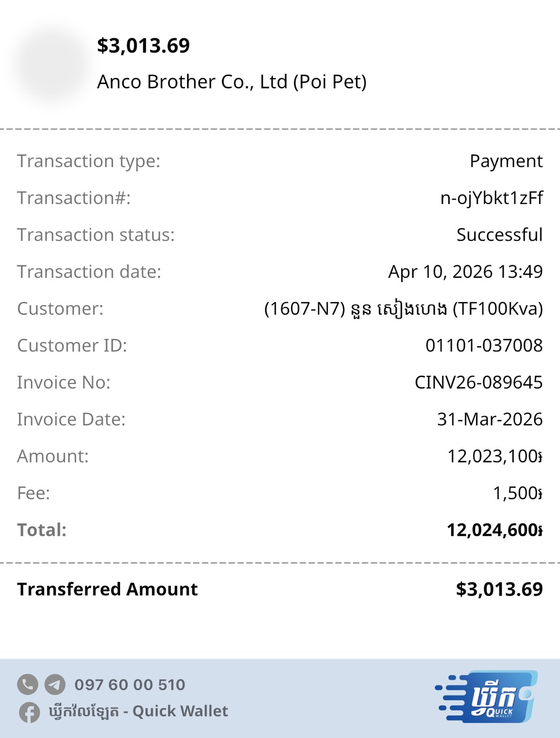Tap the transaction date Apr 10, 2026 13:49

[x=465, y=271]
